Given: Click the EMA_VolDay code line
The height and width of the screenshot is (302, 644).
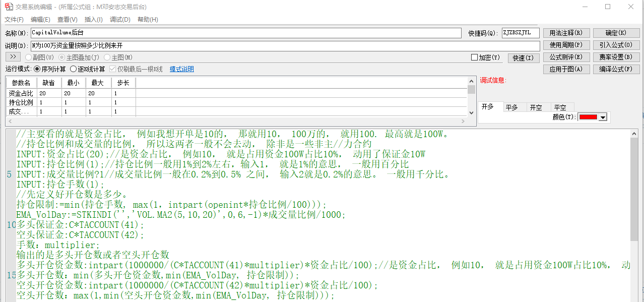Looking at the screenshot, I should pos(181,215).
